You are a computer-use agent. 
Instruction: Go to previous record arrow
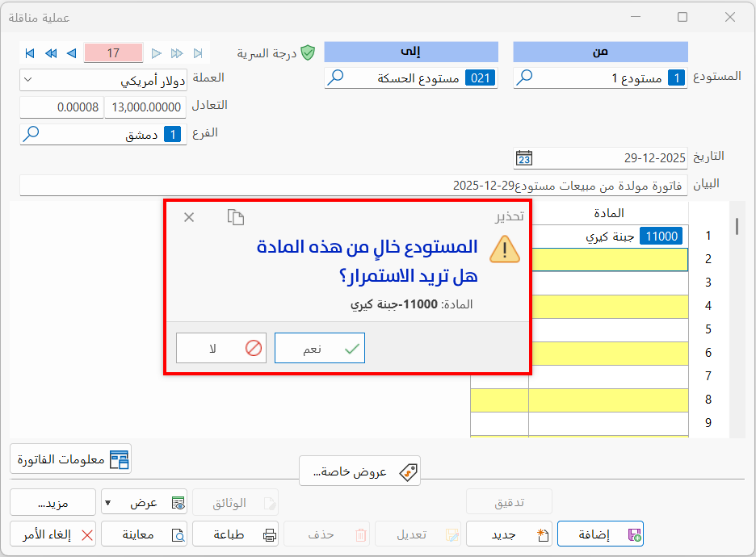click(x=71, y=53)
